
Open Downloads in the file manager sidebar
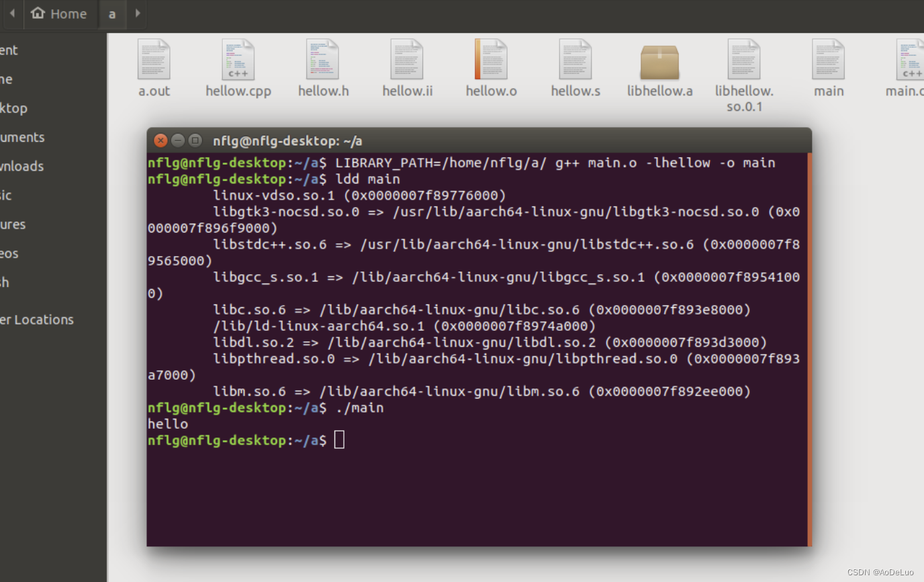(x=22, y=166)
